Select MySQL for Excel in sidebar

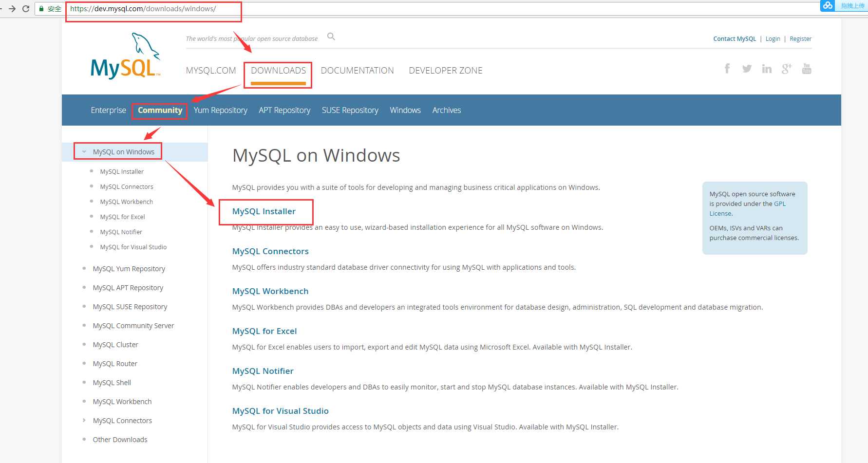122,217
